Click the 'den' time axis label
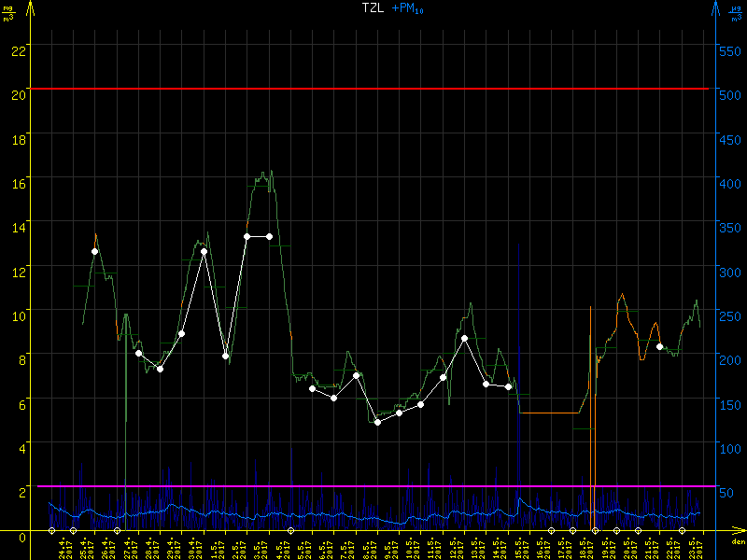The image size is (747, 560). pyautogui.click(x=738, y=541)
